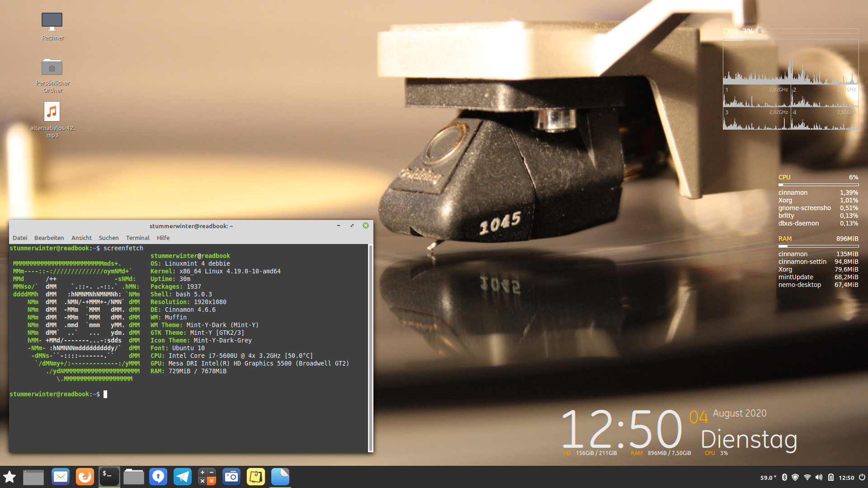The image size is (868, 488).
Task: Select the alternativlos-42.mp3 file icon
Action: [x=52, y=120]
